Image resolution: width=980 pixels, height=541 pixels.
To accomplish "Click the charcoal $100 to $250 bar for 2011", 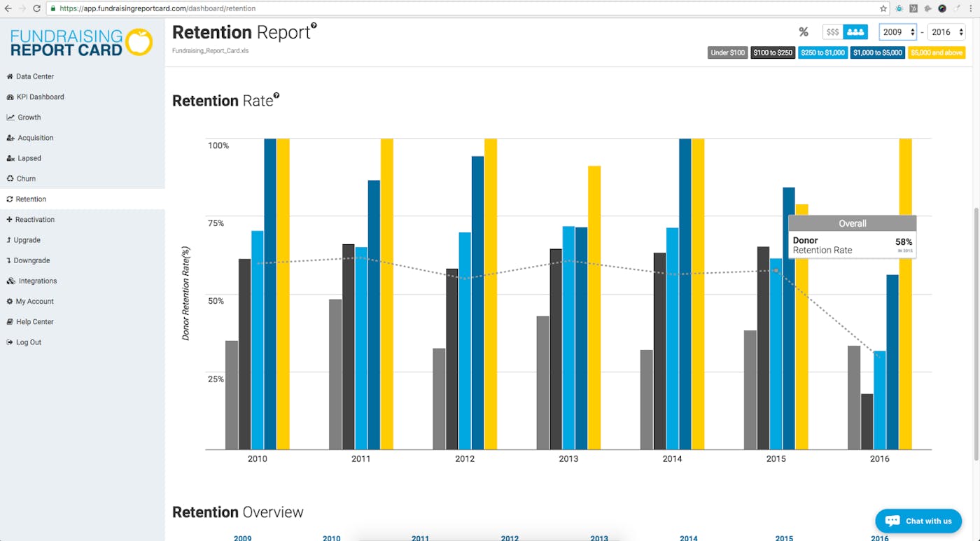I will click(349, 346).
